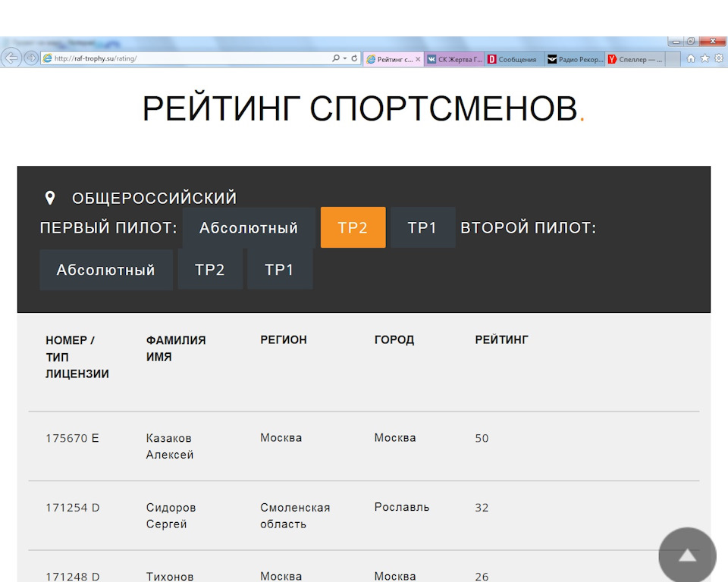Switch to the СК Жертва Г... tab

454,59
